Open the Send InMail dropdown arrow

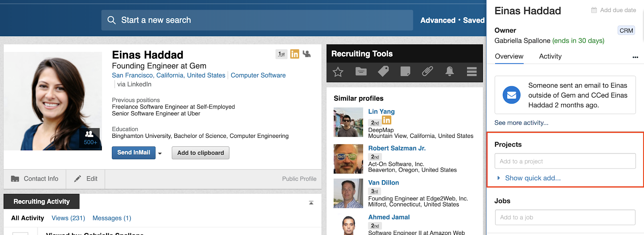pos(160,153)
